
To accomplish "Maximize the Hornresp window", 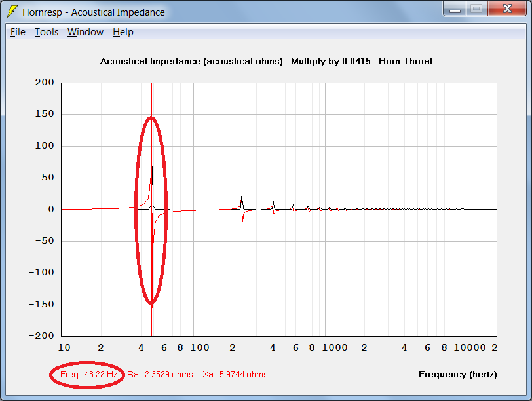I will click(x=477, y=9).
